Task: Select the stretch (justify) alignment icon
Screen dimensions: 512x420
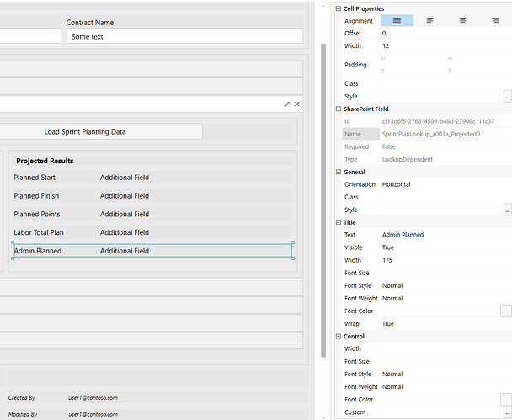Action: 397,21
